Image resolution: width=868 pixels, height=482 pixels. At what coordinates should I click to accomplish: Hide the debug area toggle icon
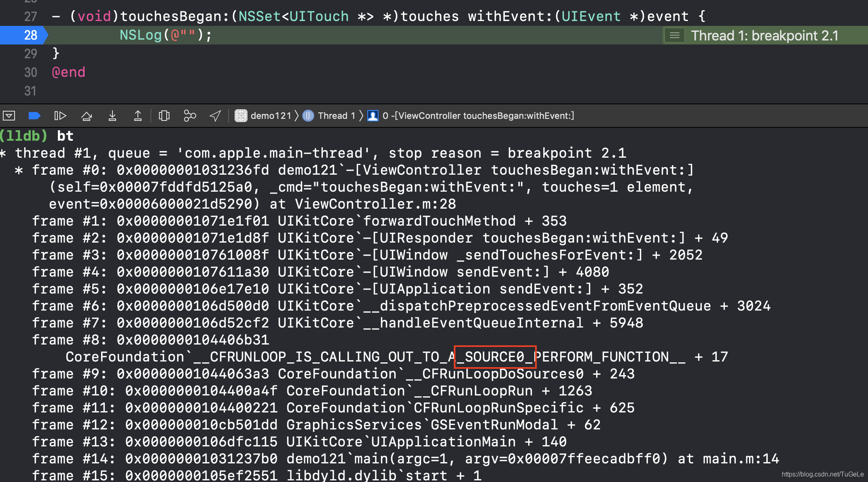(9, 116)
